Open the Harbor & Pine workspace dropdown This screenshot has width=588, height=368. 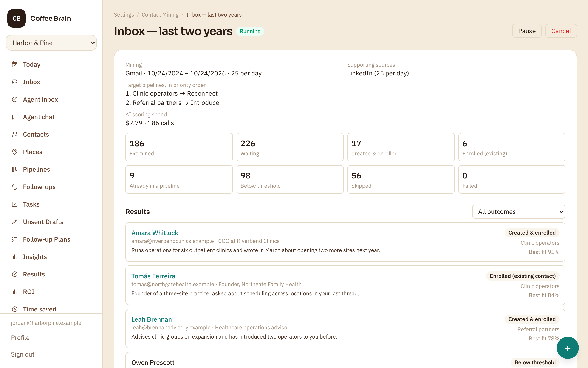(x=51, y=43)
